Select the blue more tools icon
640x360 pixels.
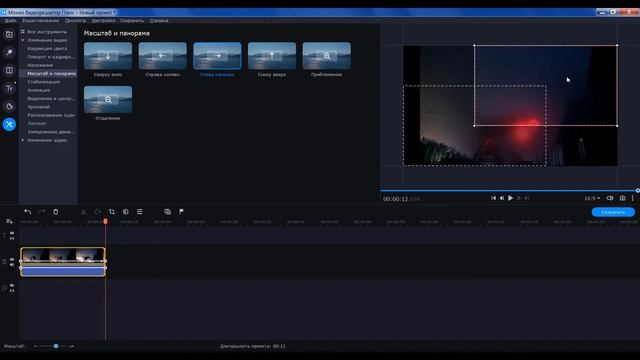(9, 124)
